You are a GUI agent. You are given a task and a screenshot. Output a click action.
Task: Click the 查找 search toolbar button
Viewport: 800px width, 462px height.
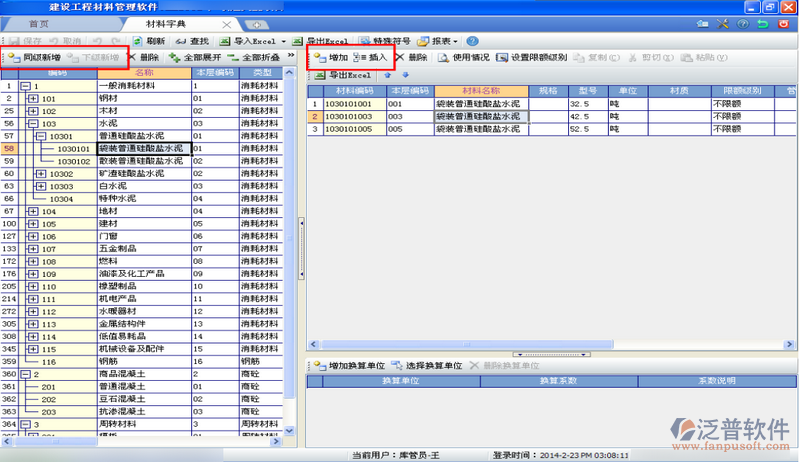click(192, 41)
